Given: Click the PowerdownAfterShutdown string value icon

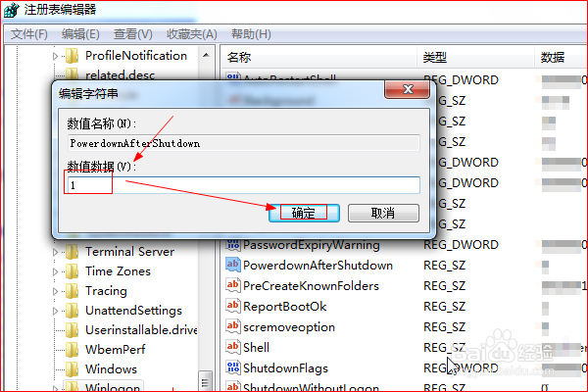Looking at the screenshot, I should pos(233,265).
